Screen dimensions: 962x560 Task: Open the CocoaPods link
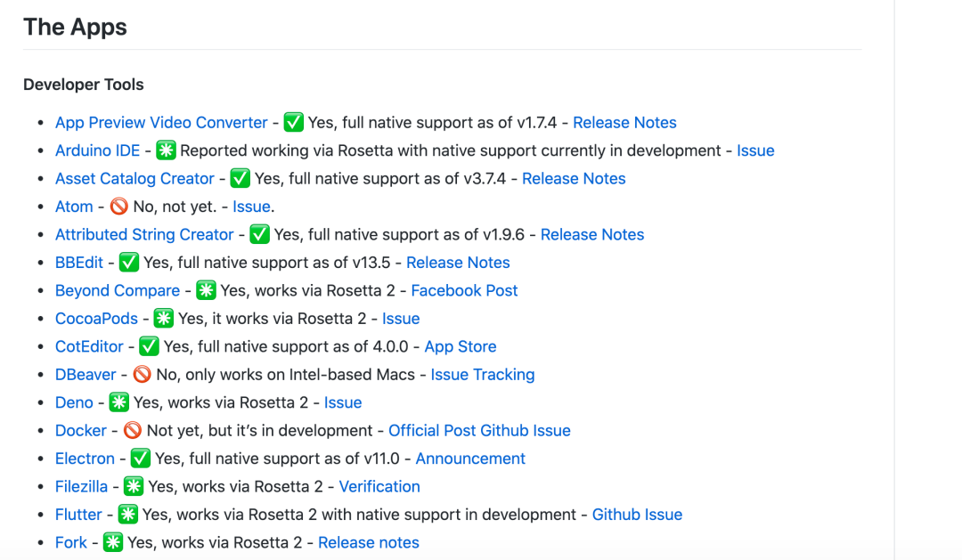(96, 319)
